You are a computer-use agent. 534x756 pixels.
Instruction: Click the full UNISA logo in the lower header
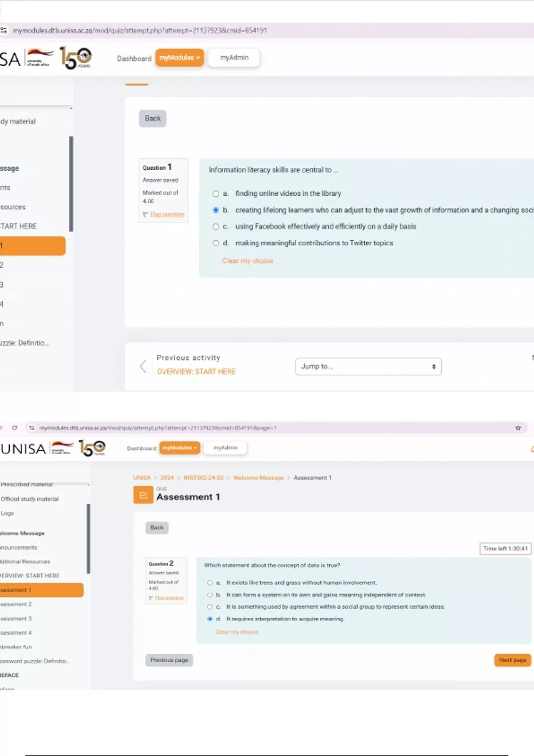(x=53, y=448)
